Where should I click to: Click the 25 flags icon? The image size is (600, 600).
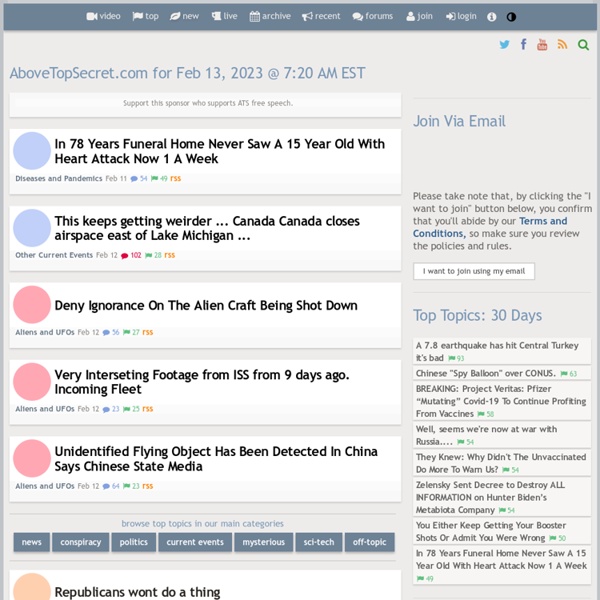(131, 409)
